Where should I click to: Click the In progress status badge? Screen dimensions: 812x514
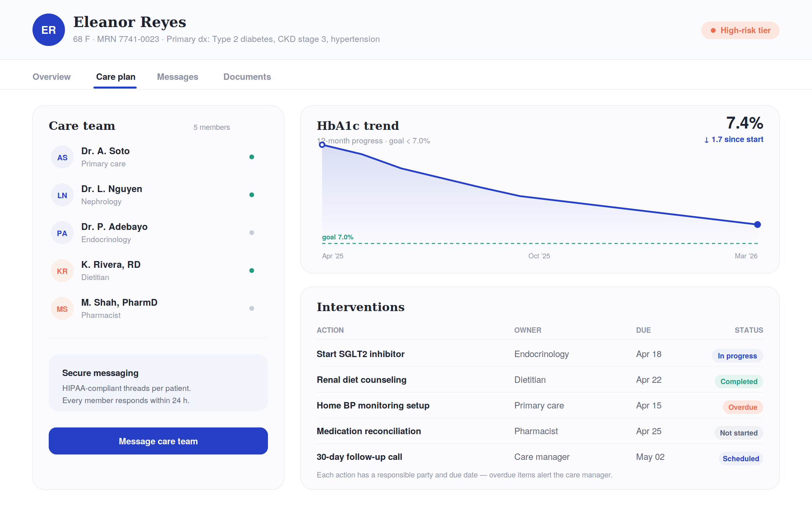(737, 356)
